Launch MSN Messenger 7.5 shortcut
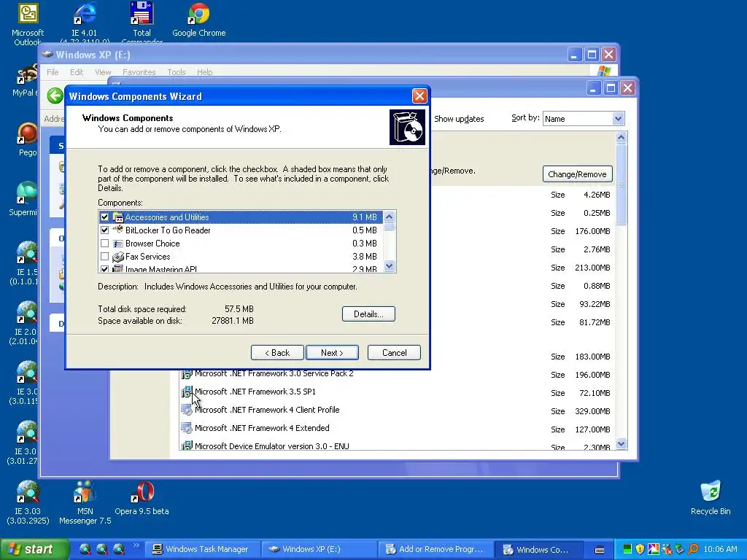The height and width of the screenshot is (560, 747). [85, 502]
